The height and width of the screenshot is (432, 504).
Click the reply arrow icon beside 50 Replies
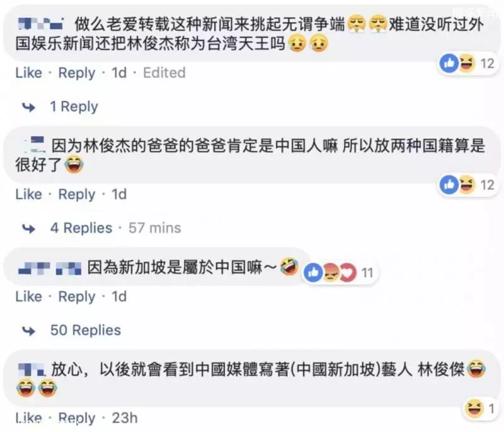point(28,330)
